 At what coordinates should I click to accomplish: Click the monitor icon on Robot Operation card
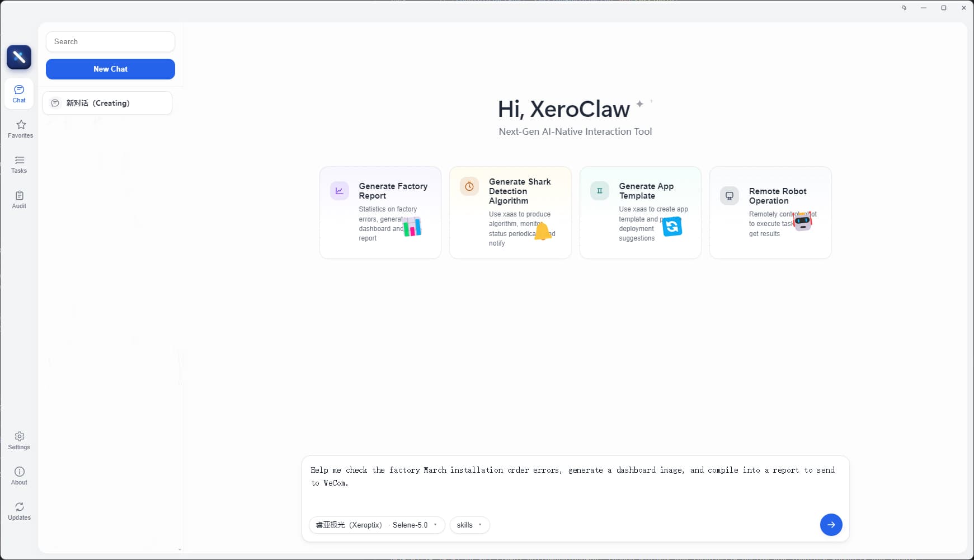730,196
